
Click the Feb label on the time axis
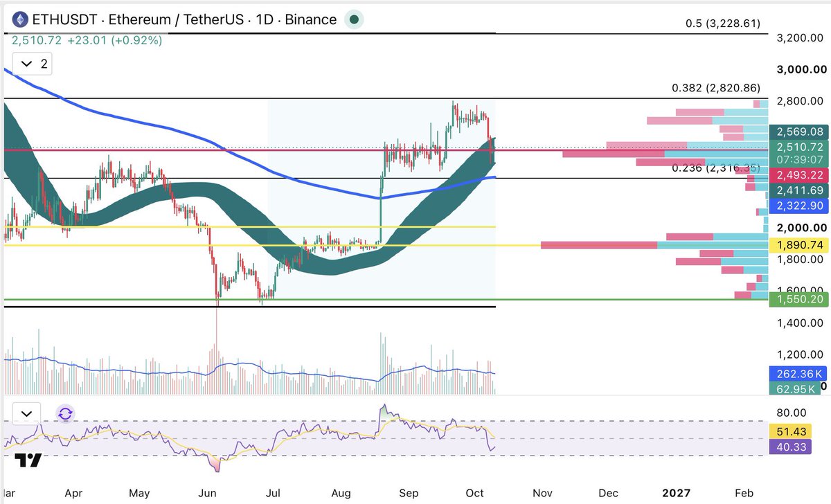pyautogui.click(x=742, y=493)
